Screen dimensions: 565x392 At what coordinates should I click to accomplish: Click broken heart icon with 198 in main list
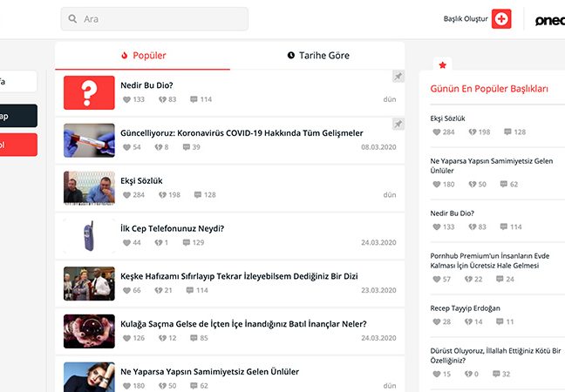pos(162,195)
